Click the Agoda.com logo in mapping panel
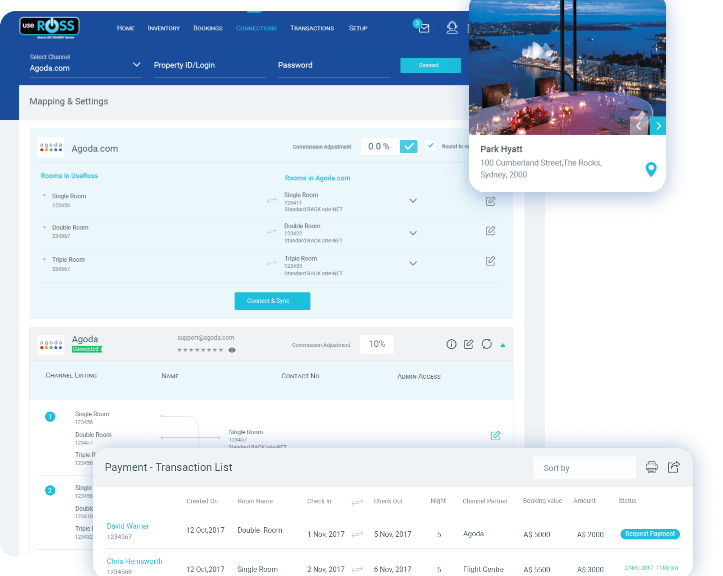The width and height of the screenshot is (723, 576). coord(51,148)
